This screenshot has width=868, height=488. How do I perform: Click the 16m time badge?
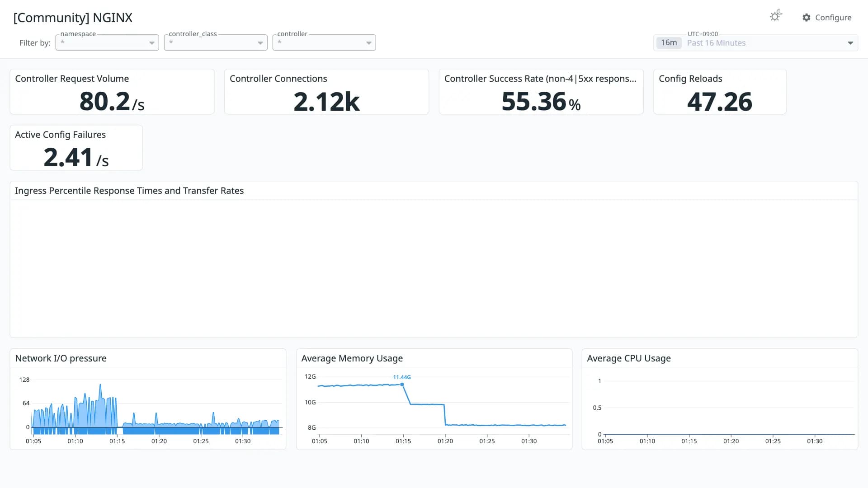[669, 42]
